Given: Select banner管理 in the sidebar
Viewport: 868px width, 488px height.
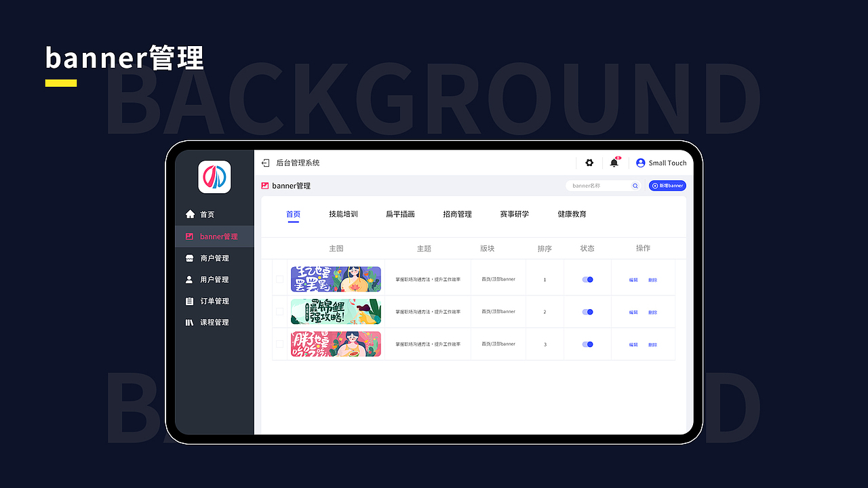Looking at the screenshot, I should pos(214,237).
